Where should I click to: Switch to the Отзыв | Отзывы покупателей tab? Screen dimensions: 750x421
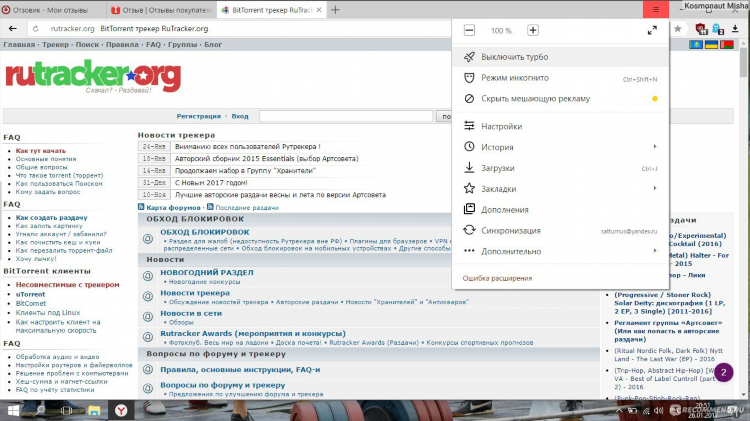162,10
